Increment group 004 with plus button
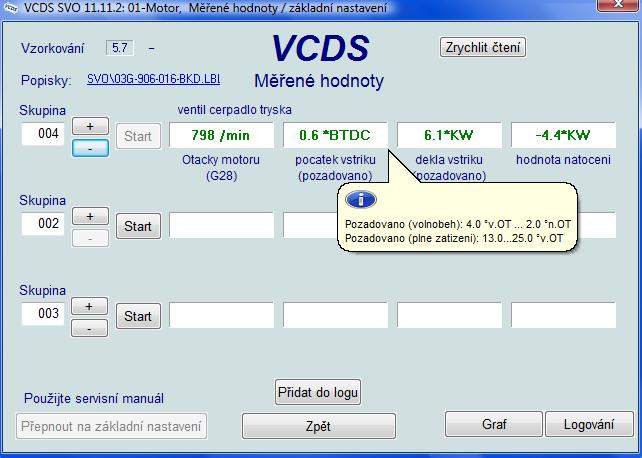The height and width of the screenshot is (458, 642). click(x=90, y=127)
